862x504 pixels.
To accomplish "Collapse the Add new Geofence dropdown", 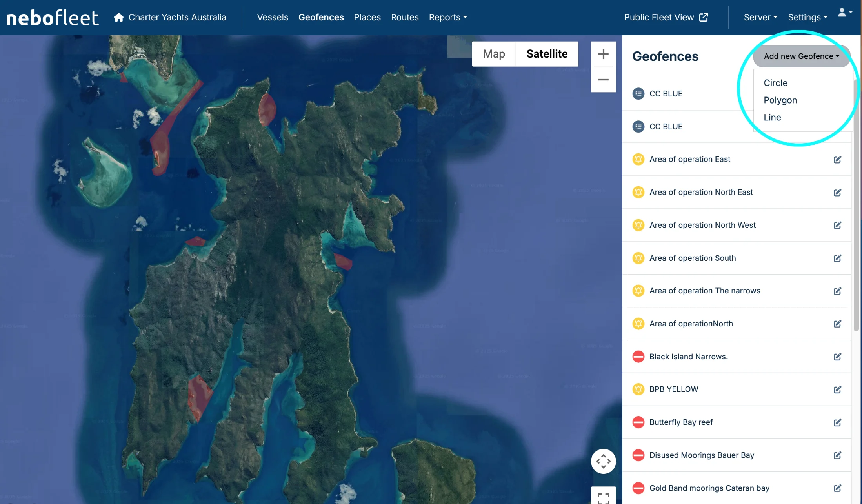I will [x=801, y=56].
